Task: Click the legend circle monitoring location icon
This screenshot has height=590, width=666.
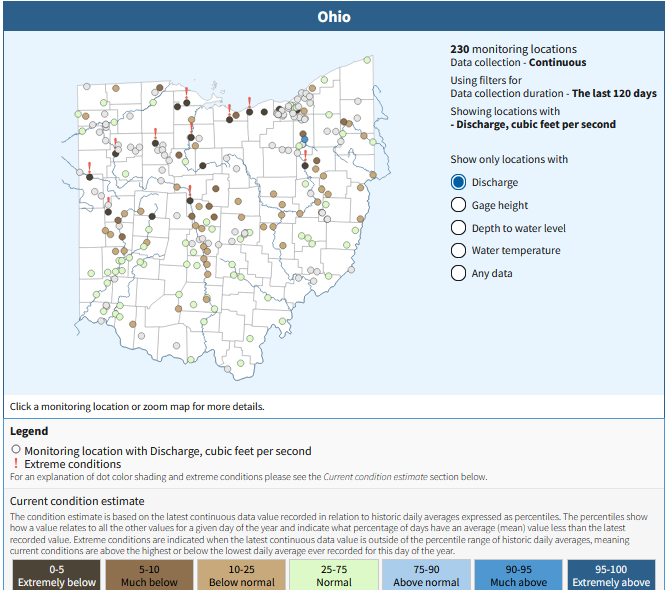Action: [x=16, y=449]
